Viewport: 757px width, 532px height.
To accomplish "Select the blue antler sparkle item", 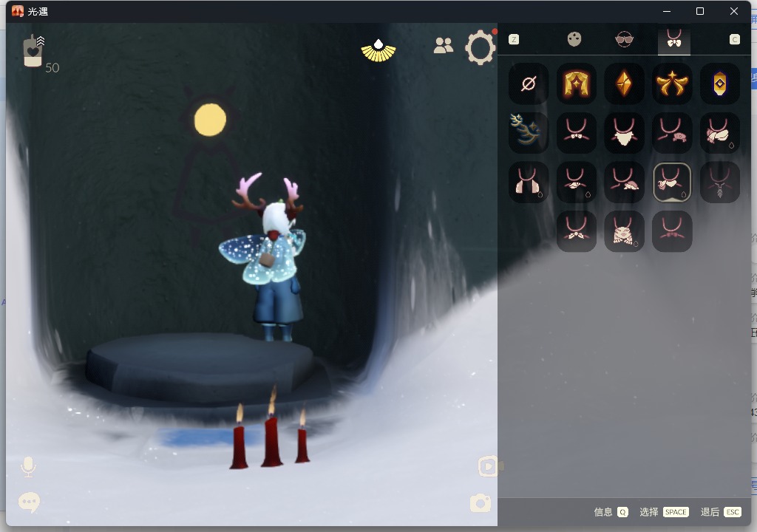I will pos(529,133).
